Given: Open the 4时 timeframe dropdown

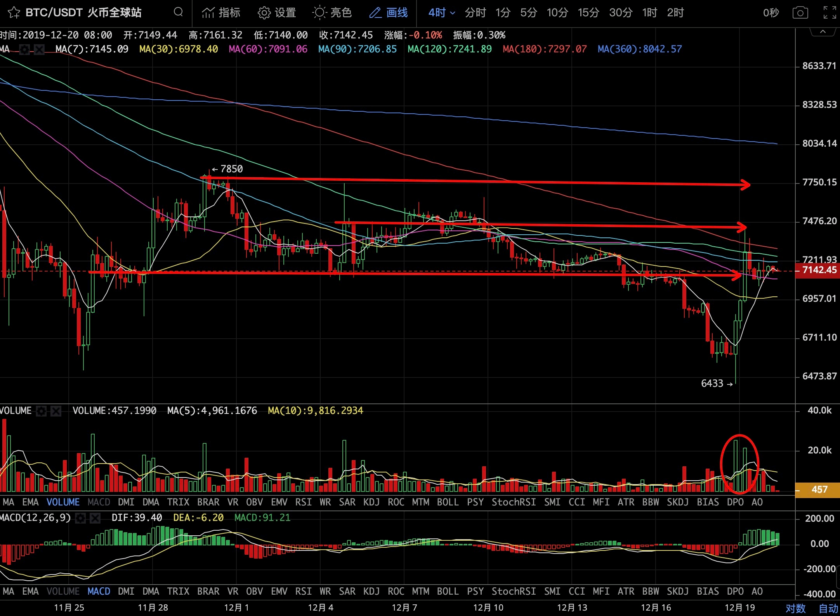Looking at the screenshot, I should pyautogui.click(x=441, y=13).
